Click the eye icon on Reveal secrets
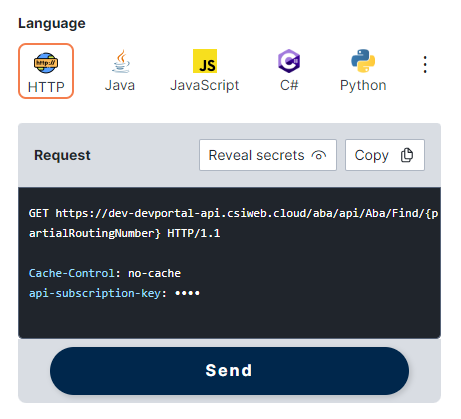The image size is (461, 419). pyautogui.click(x=319, y=155)
